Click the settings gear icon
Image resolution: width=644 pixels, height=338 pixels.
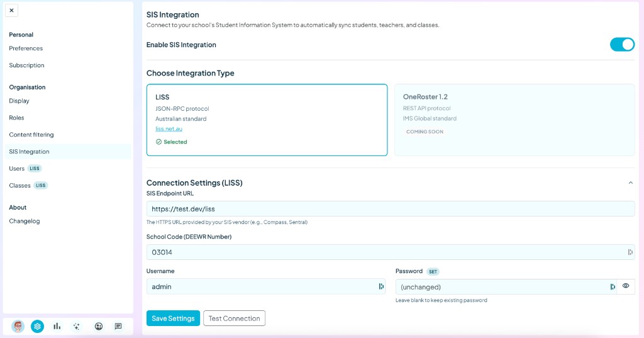37,327
